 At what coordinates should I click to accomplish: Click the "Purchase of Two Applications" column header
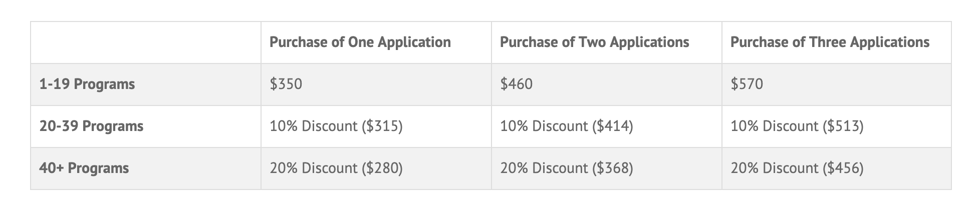pos(594,42)
